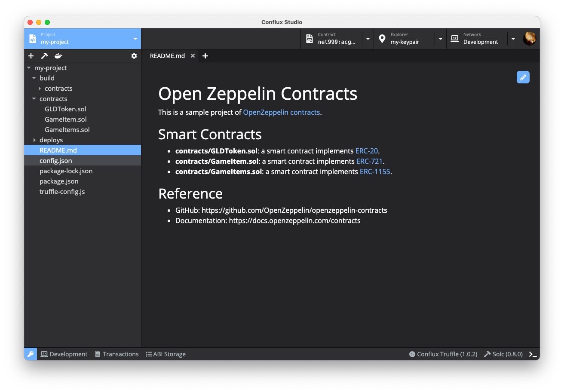The height and width of the screenshot is (392, 564).
Task: Open Transactions in the status bar
Action: tap(117, 354)
